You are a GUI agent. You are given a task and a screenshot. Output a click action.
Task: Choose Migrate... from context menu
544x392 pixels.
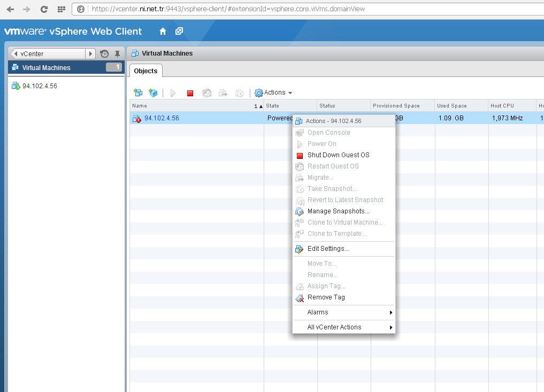click(344, 177)
